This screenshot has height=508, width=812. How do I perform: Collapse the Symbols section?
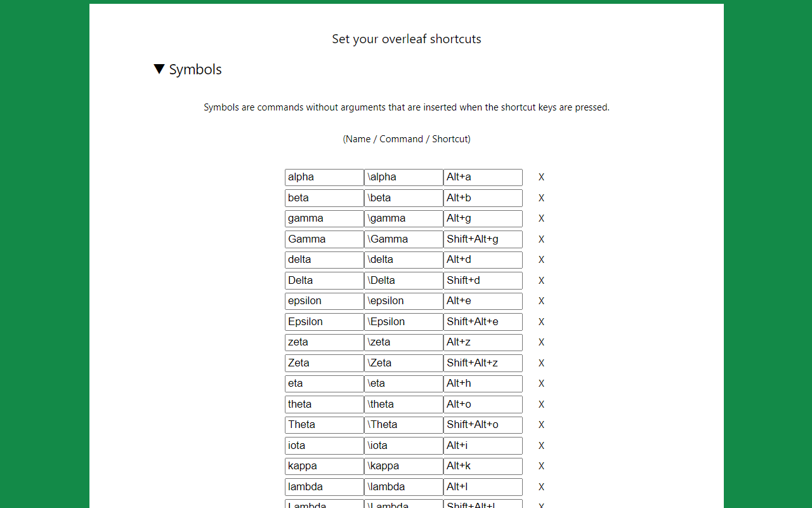159,69
